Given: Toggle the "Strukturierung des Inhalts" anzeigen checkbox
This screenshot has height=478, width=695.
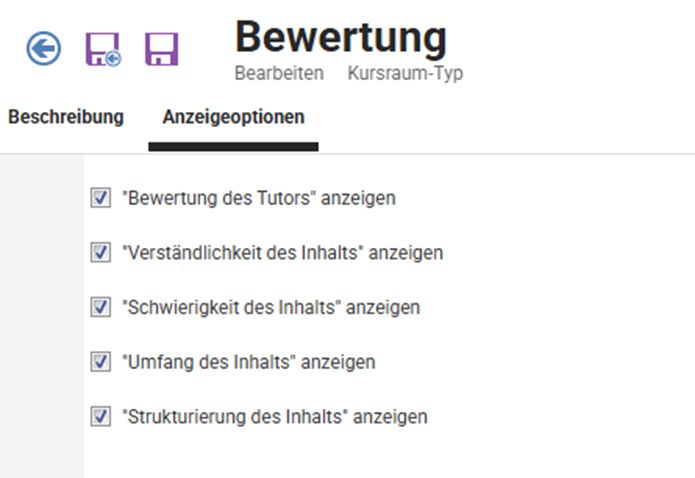Looking at the screenshot, I should 100,415.
